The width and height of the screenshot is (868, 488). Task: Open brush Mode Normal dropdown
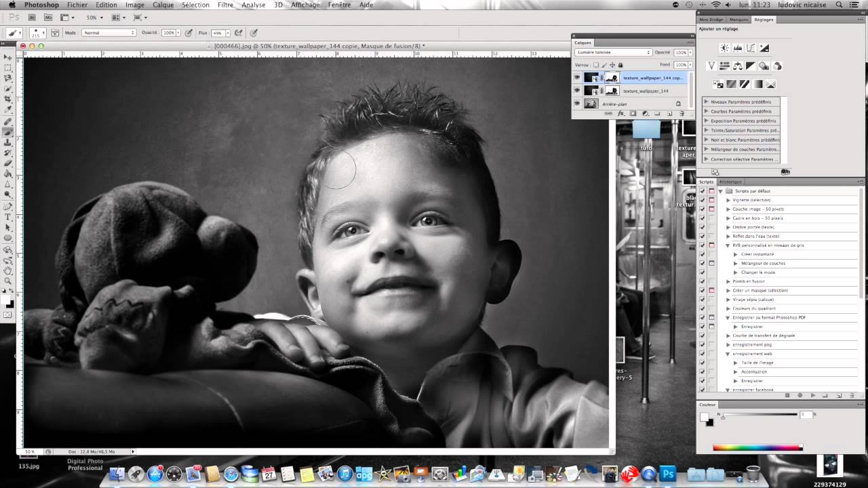(x=108, y=33)
